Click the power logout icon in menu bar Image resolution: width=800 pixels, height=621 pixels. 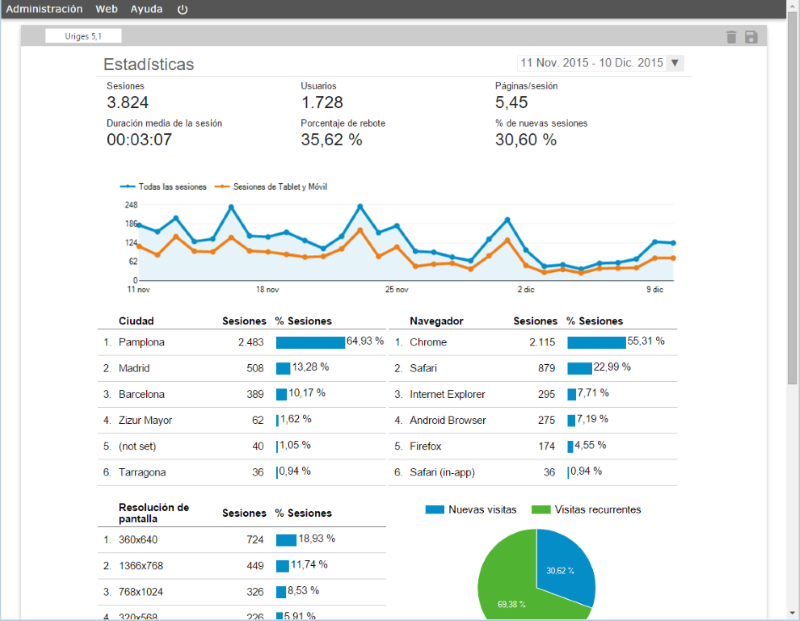182,9
